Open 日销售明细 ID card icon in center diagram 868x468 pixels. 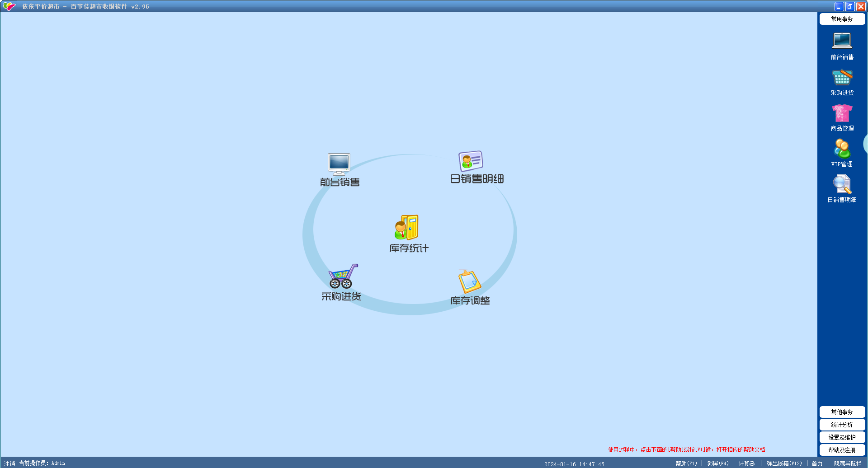471,161
